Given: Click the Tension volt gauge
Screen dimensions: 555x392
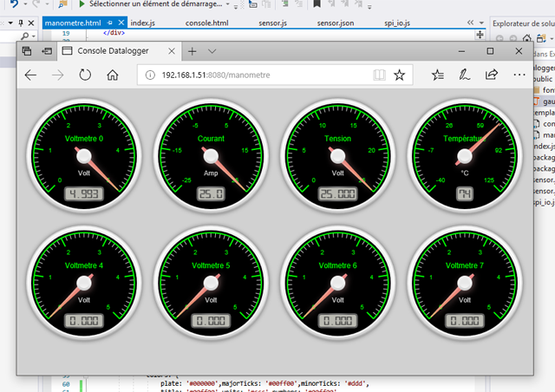Looking at the screenshot, I should 337,156.
